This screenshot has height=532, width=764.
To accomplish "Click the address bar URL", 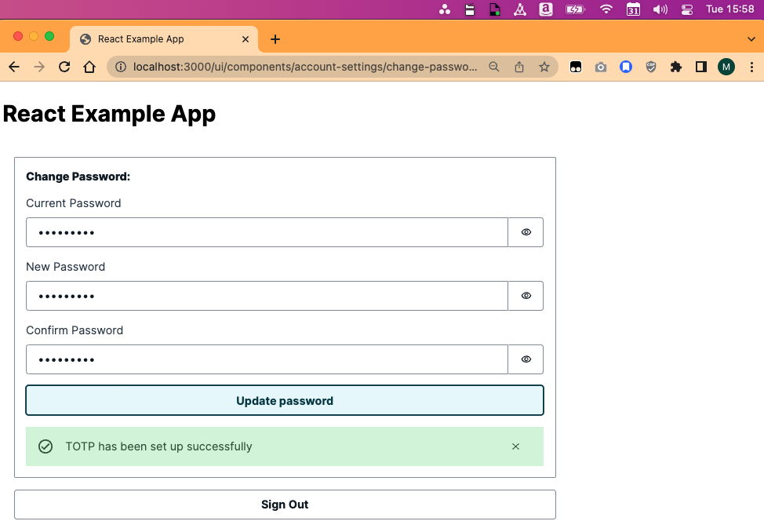I will (305, 67).
